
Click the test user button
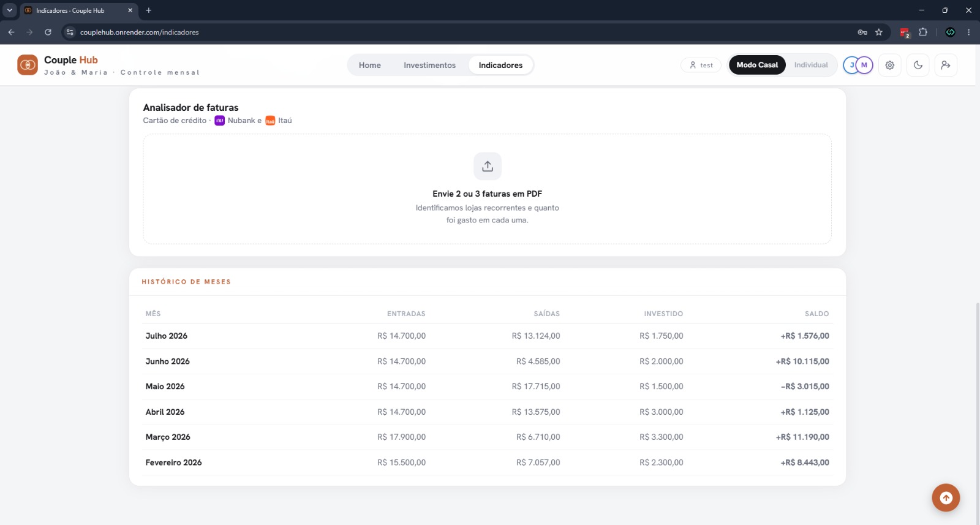click(x=701, y=65)
